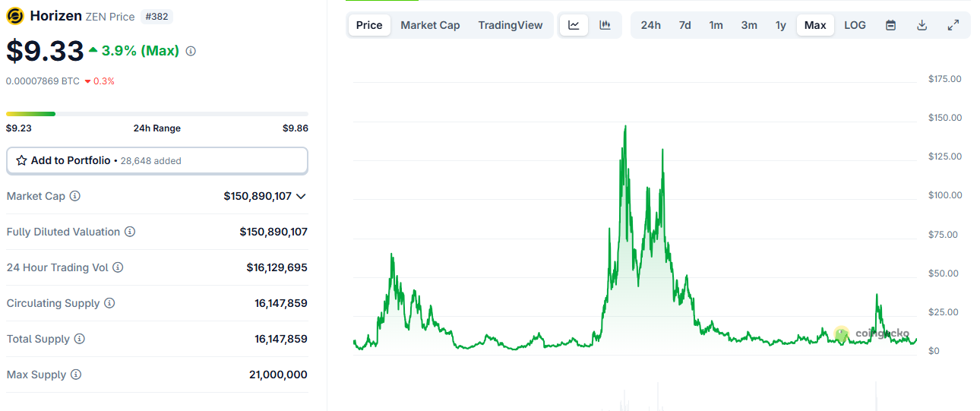Image resolution: width=980 pixels, height=411 pixels.
Task: Set chart range to 24h
Action: point(650,25)
